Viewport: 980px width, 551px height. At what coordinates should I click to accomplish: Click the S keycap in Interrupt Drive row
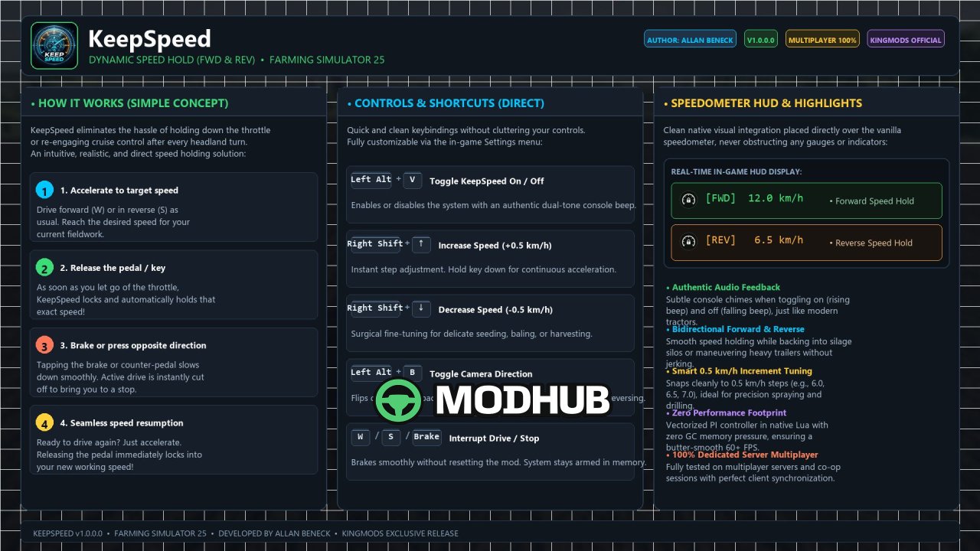[391, 438]
